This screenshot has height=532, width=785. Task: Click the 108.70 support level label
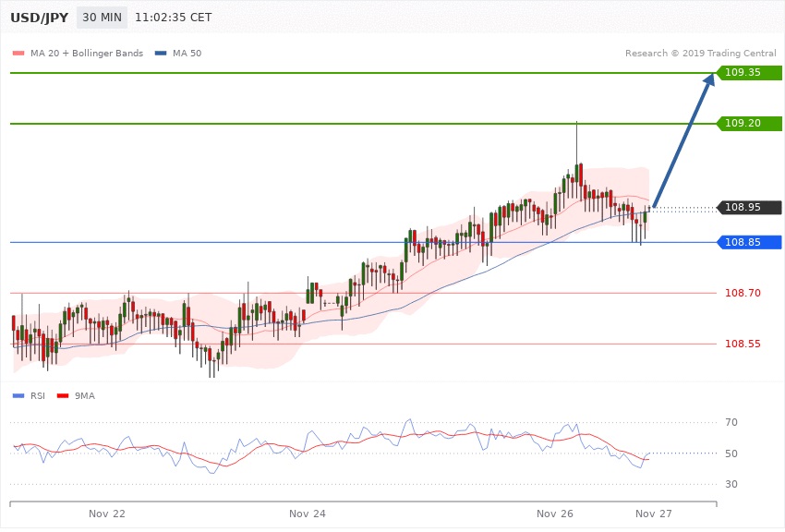(743, 293)
